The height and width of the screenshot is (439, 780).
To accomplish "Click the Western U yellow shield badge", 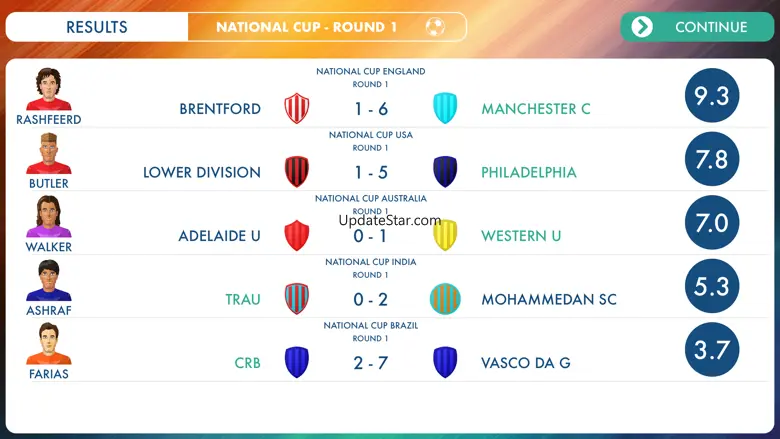I will [445, 235].
